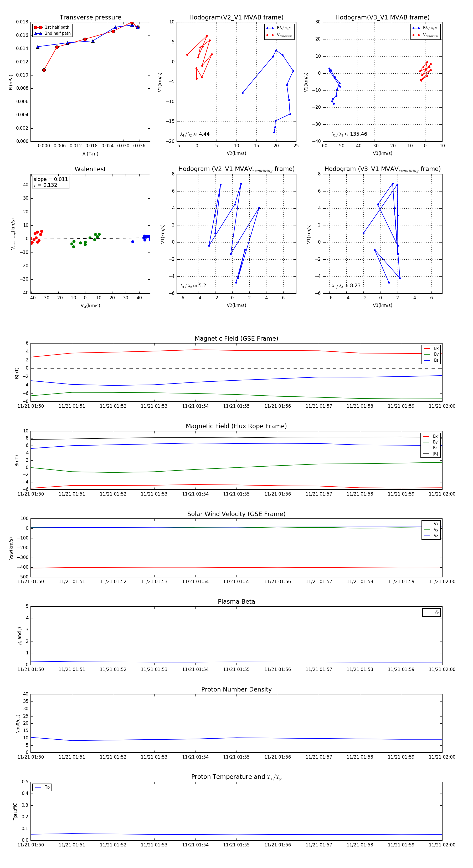Click the 'Pt(nPa)' y-axis label
Screen dimensions: 473x868
[11, 82]
